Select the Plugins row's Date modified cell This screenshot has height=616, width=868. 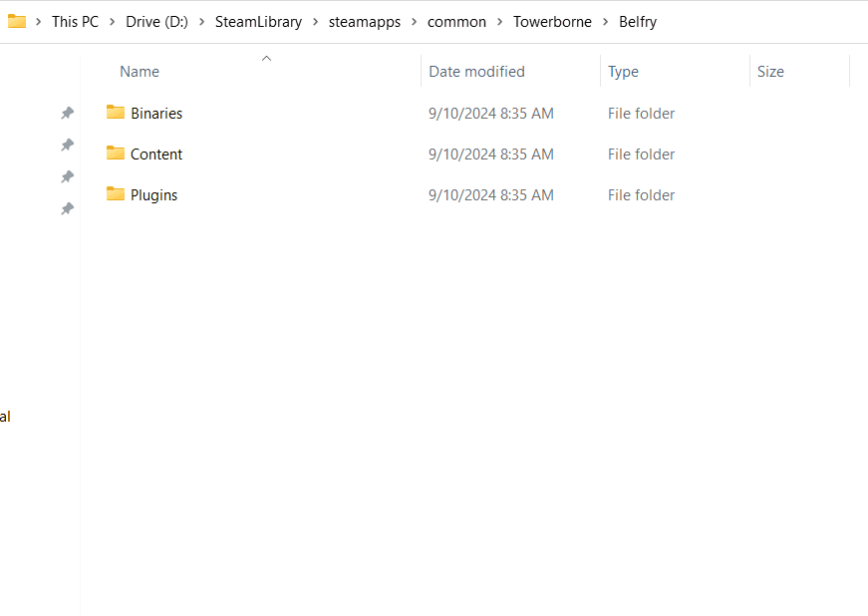tap(490, 195)
